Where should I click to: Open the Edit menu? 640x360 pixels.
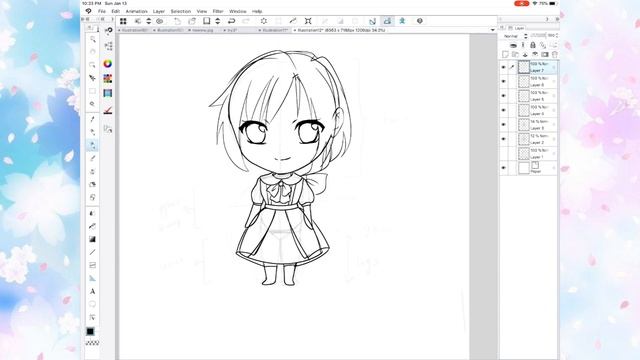point(116,11)
